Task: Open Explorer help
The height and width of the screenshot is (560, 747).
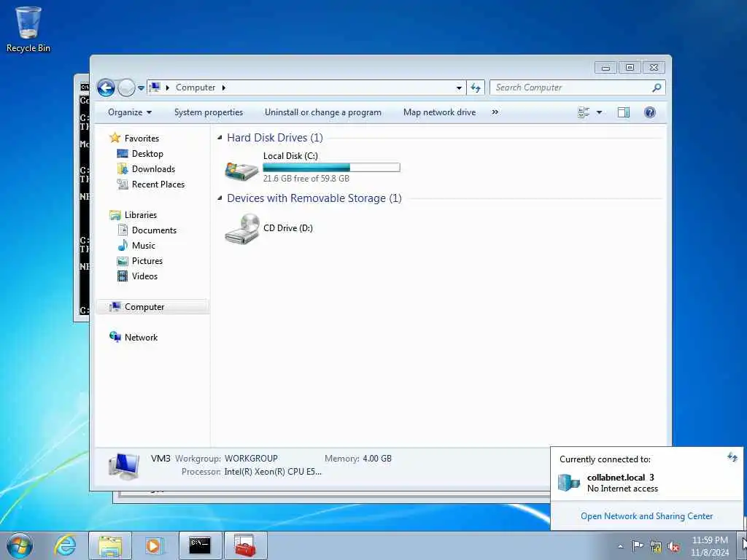Action: point(649,112)
